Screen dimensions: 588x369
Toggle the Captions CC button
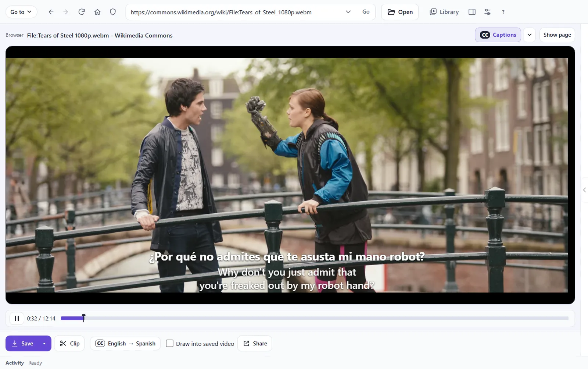(498, 35)
